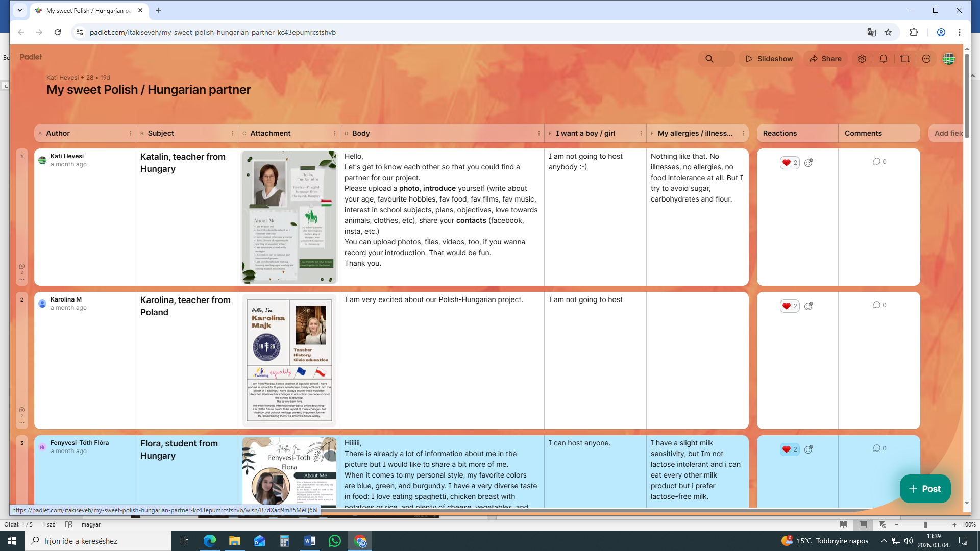Screen dimensions: 980x551
Task: Open Author column options menu
Action: click(x=131, y=133)
